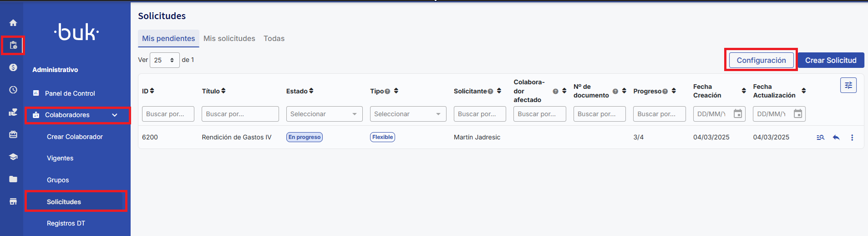Open three-dot menu for request 6200

(x=852, y=137)
